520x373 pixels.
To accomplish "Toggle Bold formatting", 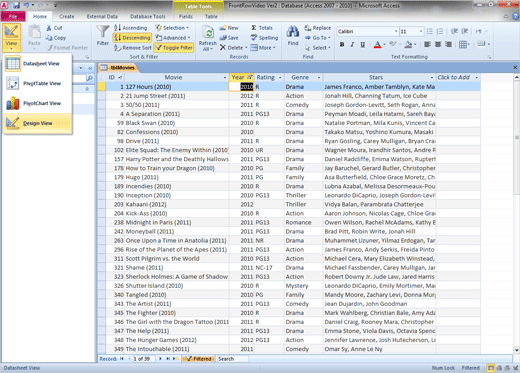I will [x=342, y=44].
